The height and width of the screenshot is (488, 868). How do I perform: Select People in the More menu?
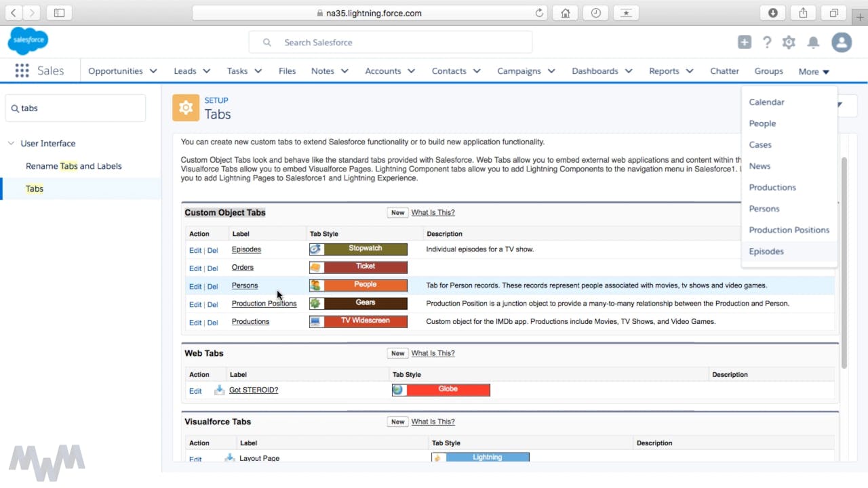tap(762, 123)
